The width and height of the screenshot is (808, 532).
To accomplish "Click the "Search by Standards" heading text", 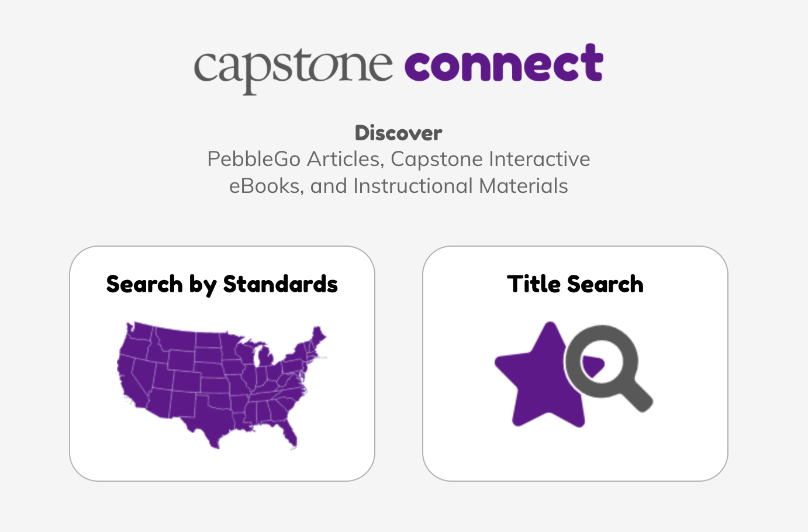I will pyautogui.click(x=222, y=285).
